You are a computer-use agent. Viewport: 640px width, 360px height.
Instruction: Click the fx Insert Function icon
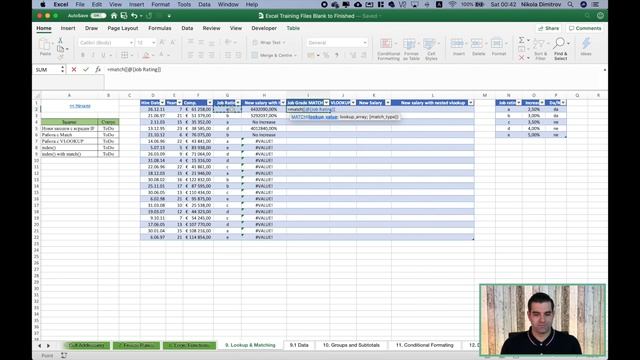[98, 70]
